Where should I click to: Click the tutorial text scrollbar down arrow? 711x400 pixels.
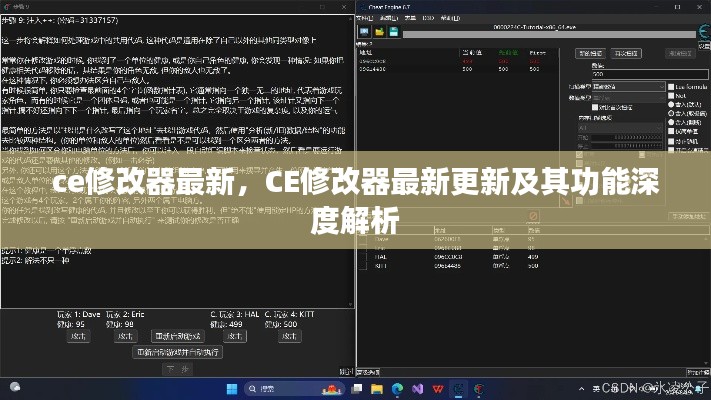click(351, 304)
